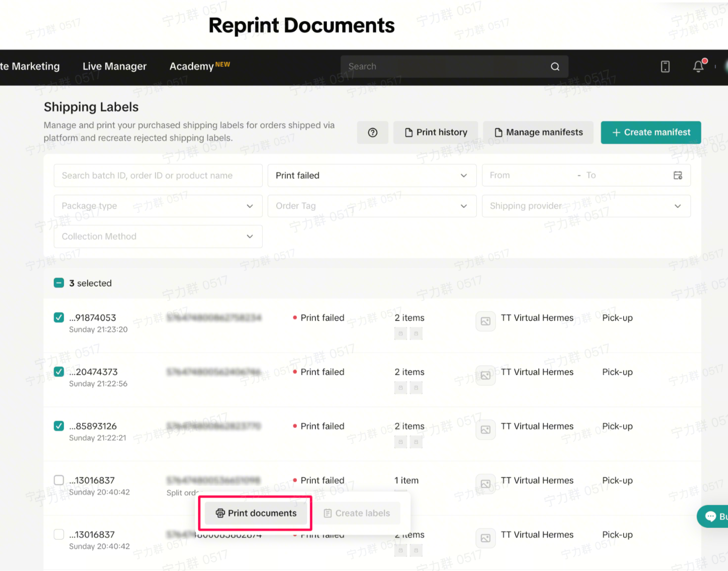
Task: Click image thumbnail icon for order ...91874053
Action: [485, 322]
